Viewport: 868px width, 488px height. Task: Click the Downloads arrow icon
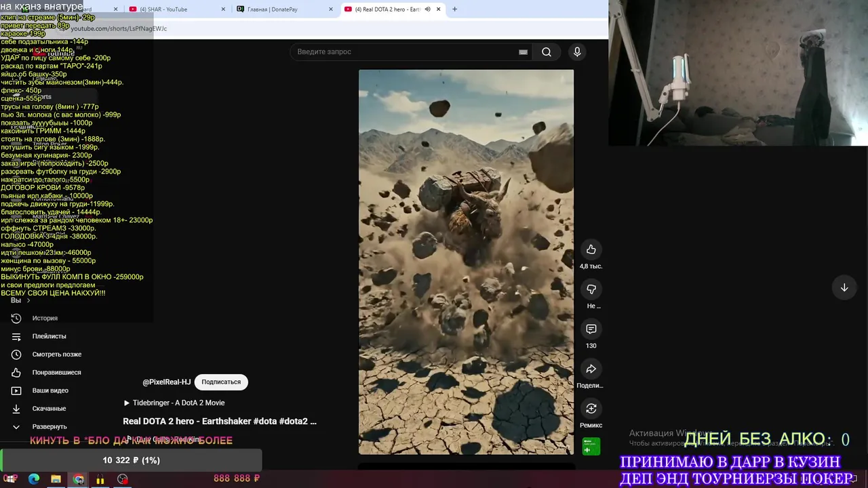pyautogui.click(x=16, y=409)
